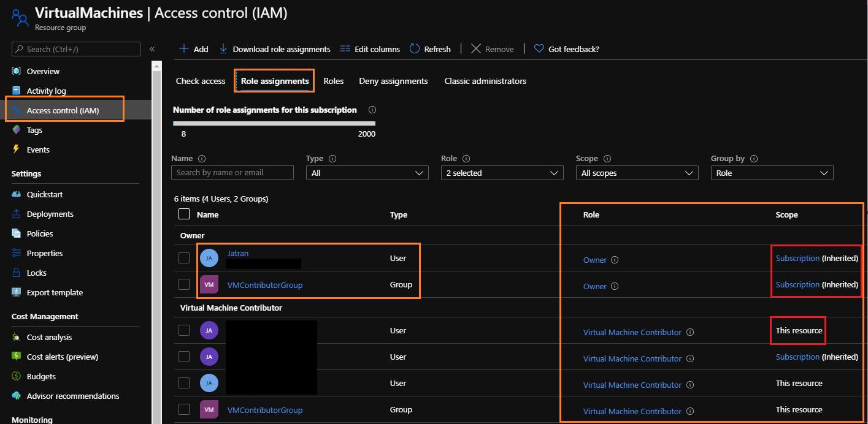Viewport: 868px width, 424px height.
Task: Click the Jatran user link
Action: (x=237, y=252)
